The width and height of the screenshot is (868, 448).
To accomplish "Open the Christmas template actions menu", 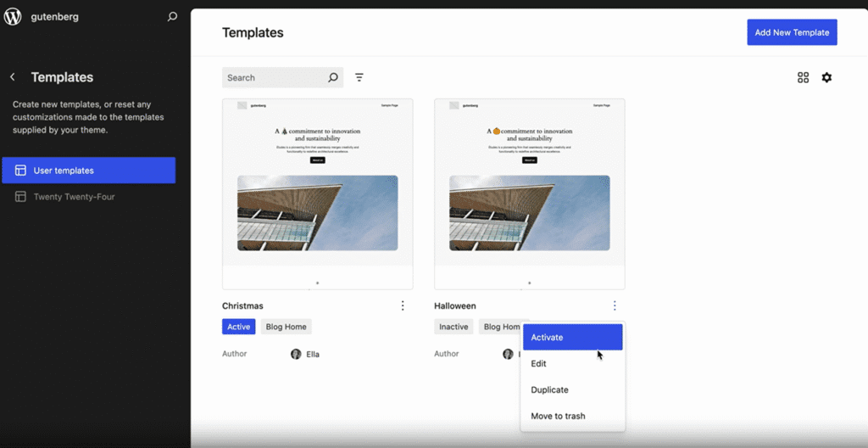I will click(x=403, y=305).
